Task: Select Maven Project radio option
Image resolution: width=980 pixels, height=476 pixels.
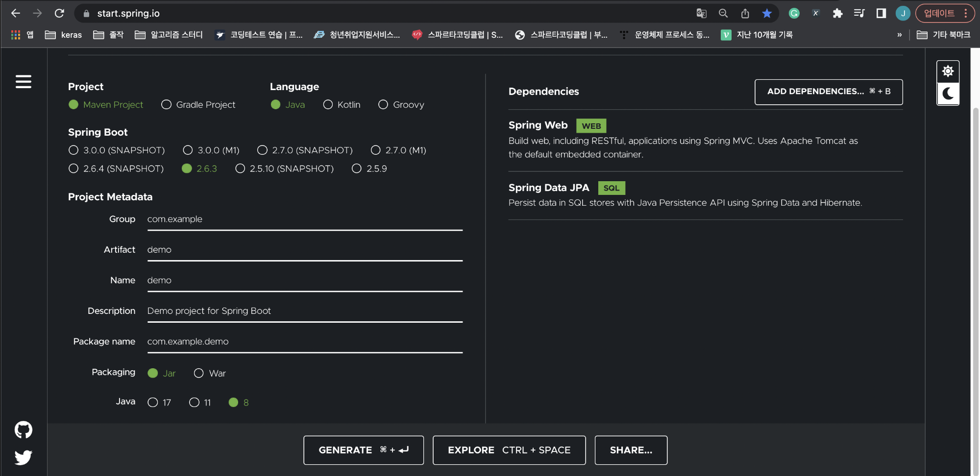Action: coord(106,104)
